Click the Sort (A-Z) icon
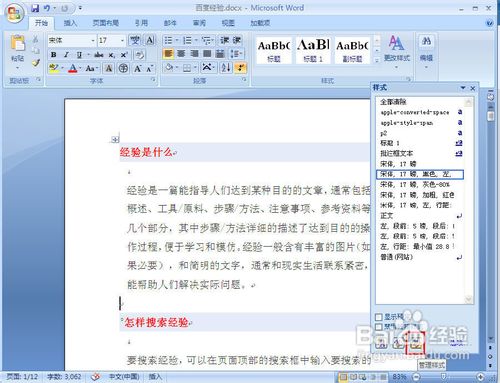Viewport: 500px width, 383px height. 226,68
